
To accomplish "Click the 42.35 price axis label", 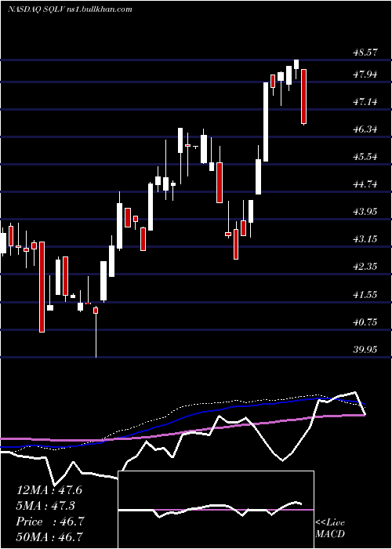I will (x=365, y=267).
